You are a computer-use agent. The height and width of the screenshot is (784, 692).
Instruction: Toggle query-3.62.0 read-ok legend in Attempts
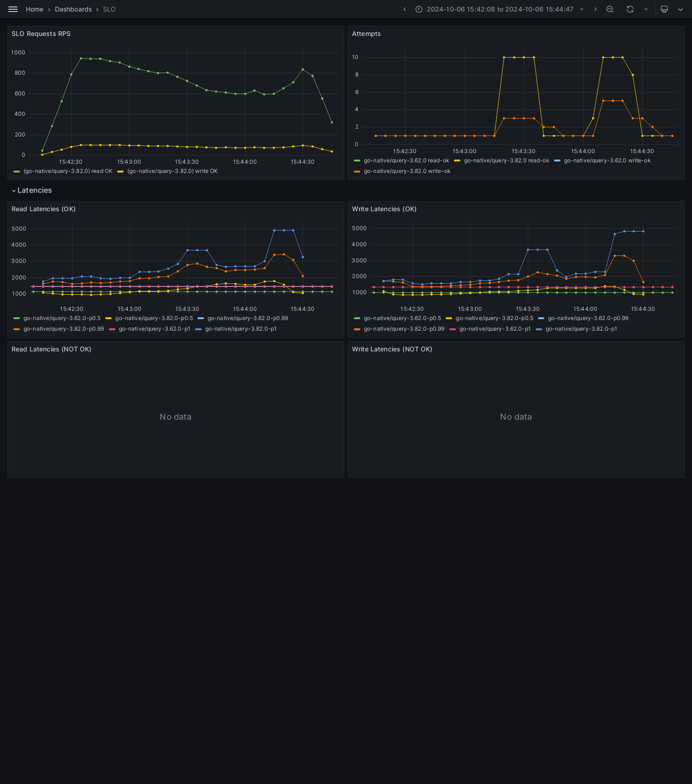coord(406,160)
